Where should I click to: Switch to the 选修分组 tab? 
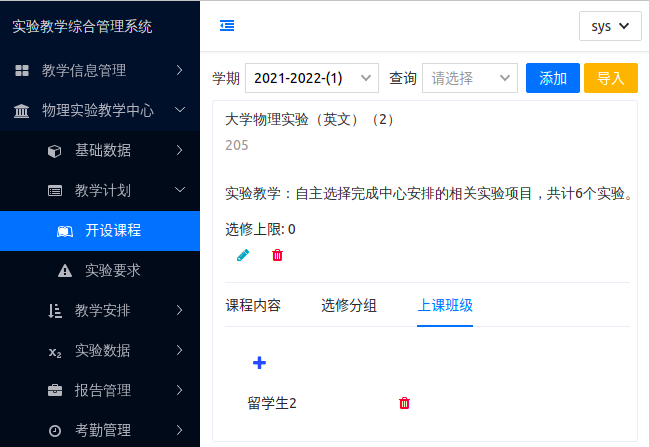[349, 306]
